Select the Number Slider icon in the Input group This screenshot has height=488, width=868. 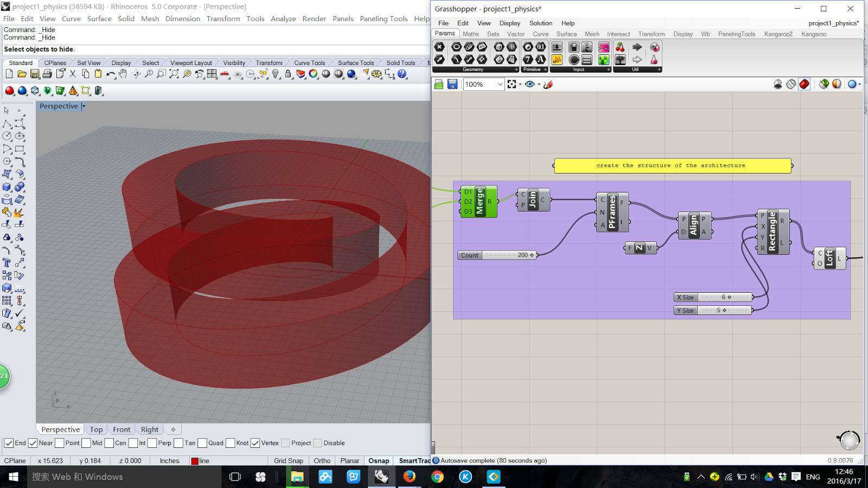coord(557,47)
